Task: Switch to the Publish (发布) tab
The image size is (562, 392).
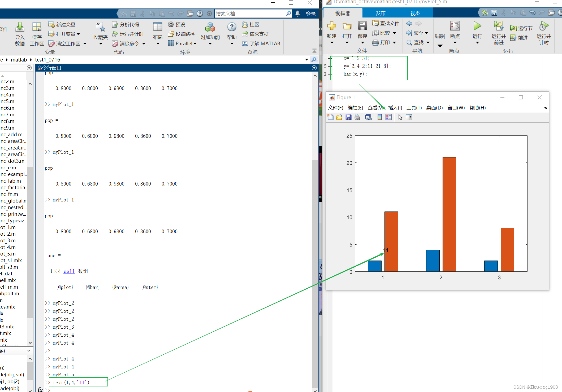Action: pyautogui.click(x=380, y=13)
